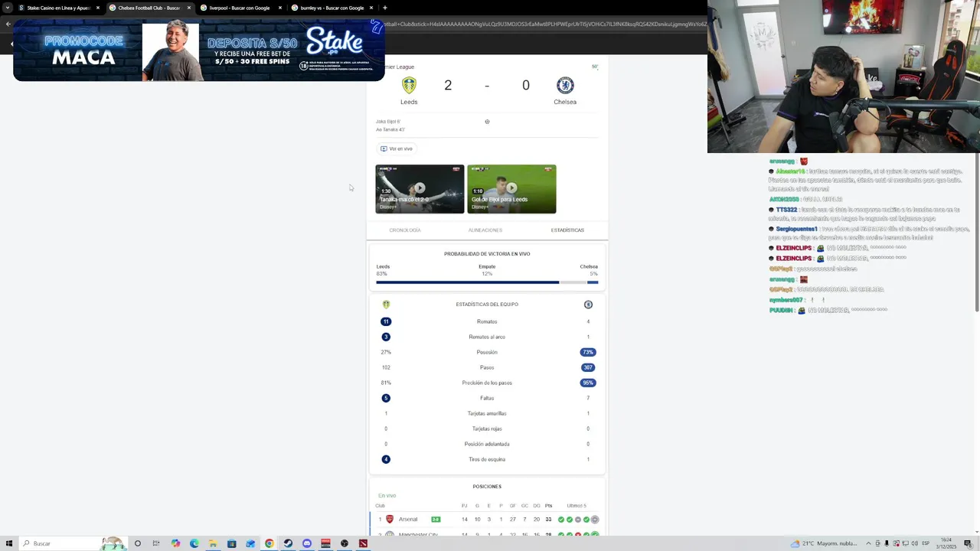Open the Chrome tab search dropdown
This screenshot has width=980, height=551.
(8, 8)
